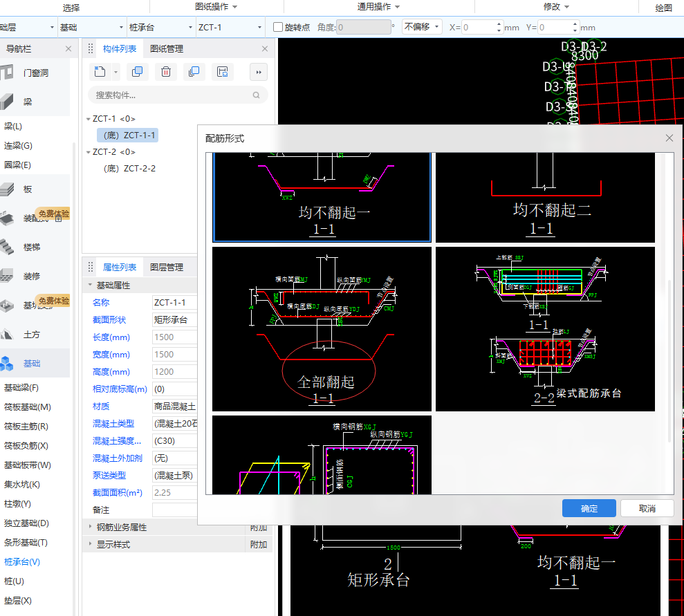Click the drag handle of component list panel
Viewport: 684px width, 616px height.
coord(91,49)
